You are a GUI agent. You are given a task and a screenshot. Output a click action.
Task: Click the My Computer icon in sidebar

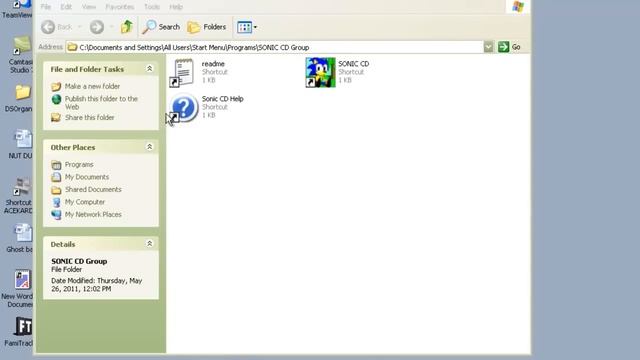pos(56,202)
